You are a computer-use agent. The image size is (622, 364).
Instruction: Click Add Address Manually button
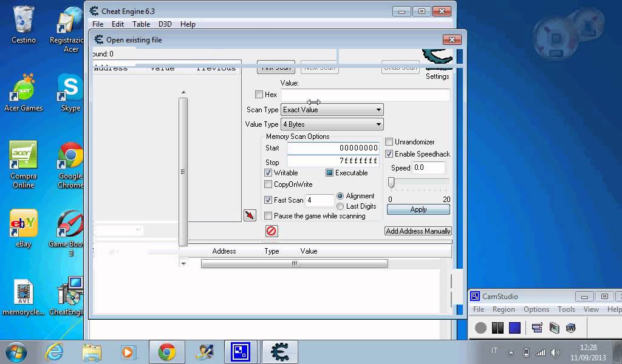(418, 231)
